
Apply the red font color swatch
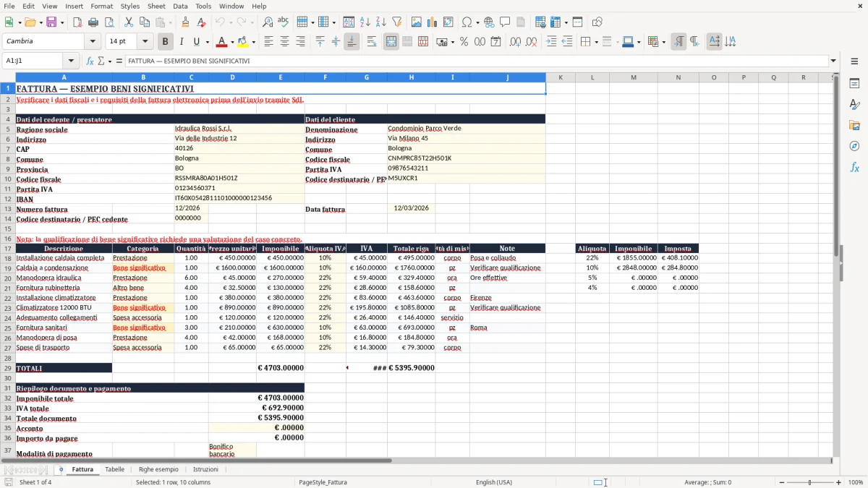[x=221, y=42]
